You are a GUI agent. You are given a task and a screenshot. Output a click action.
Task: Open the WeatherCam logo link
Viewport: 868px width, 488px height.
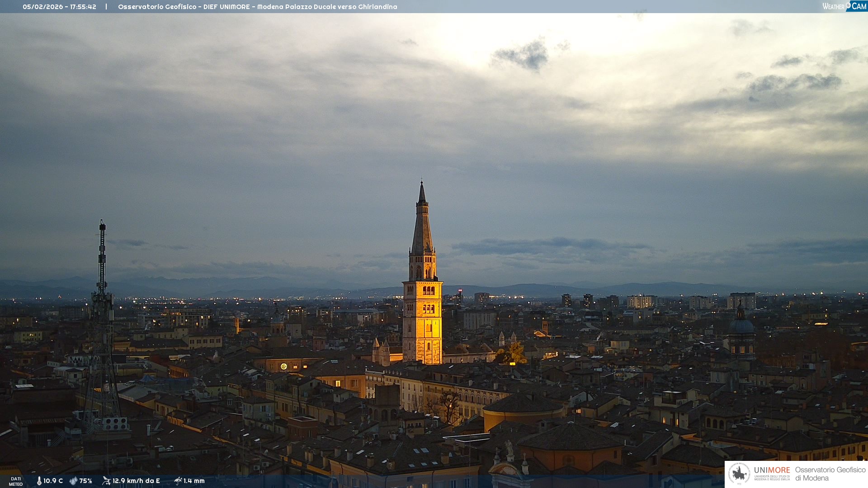point(844,6)
